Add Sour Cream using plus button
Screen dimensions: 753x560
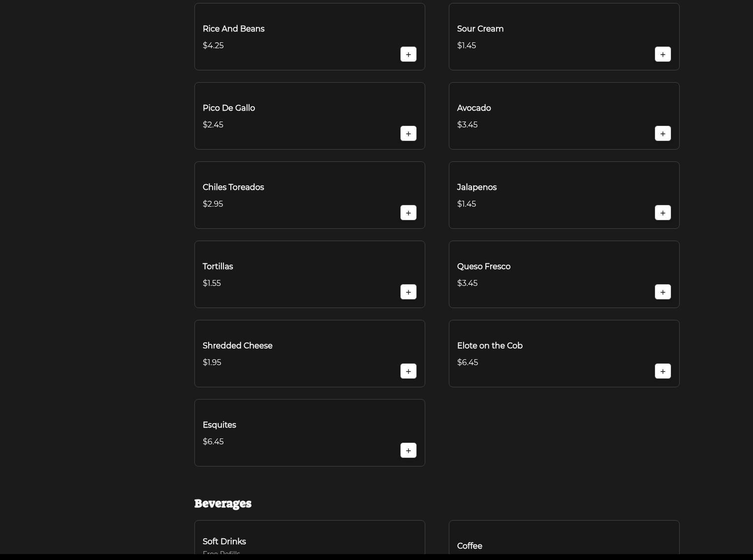(x=663, y=54)
